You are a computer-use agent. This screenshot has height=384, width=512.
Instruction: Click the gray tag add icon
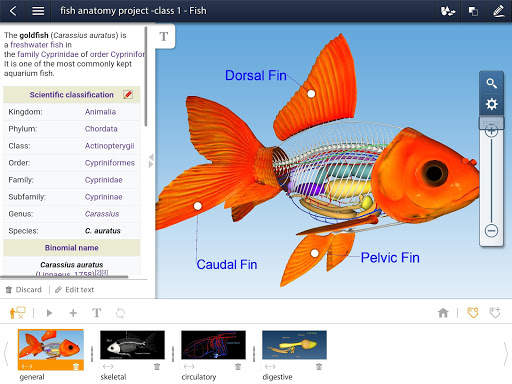(x=495, y=313)
